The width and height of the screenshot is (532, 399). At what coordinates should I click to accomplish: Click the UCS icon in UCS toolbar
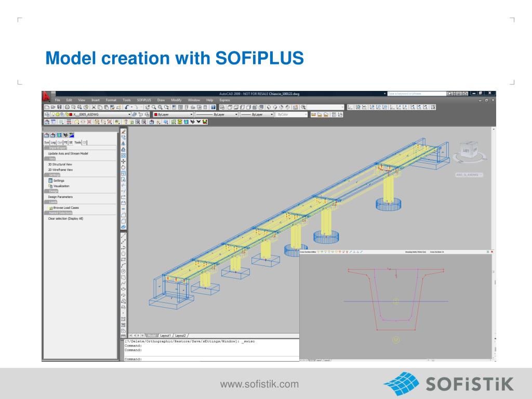(x=351, y=107)
